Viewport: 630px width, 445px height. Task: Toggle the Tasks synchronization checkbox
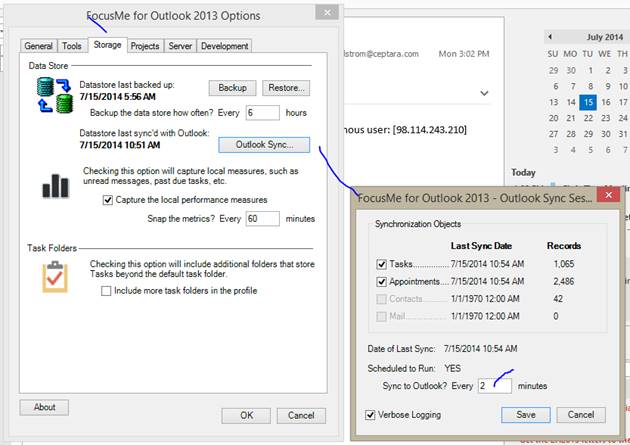(x=381, y=264)
